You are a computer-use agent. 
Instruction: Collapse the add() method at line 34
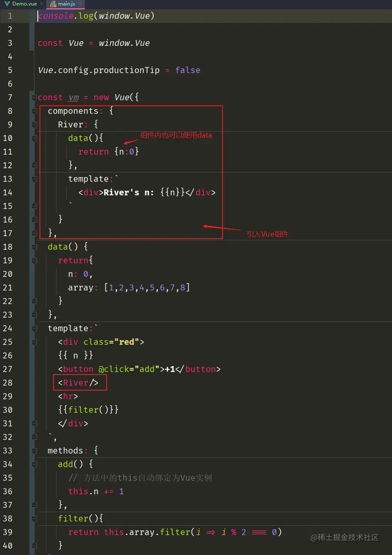pyautogui.click(x=34, y=465)
